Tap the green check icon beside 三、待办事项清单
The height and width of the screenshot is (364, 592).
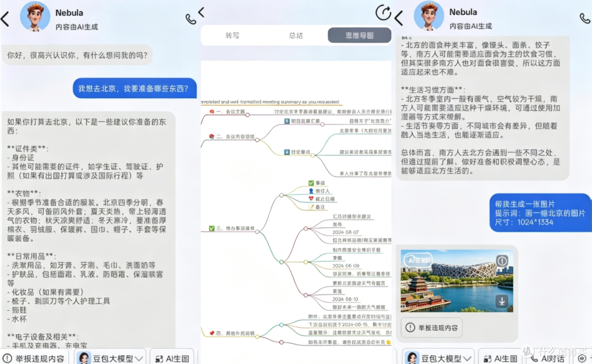pyautogui.click(x=212, y=228)
